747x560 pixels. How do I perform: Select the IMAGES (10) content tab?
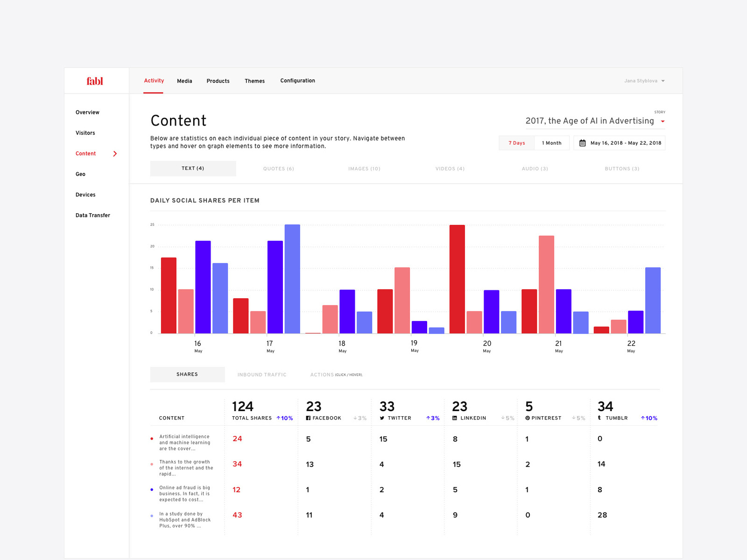(364, 169)
